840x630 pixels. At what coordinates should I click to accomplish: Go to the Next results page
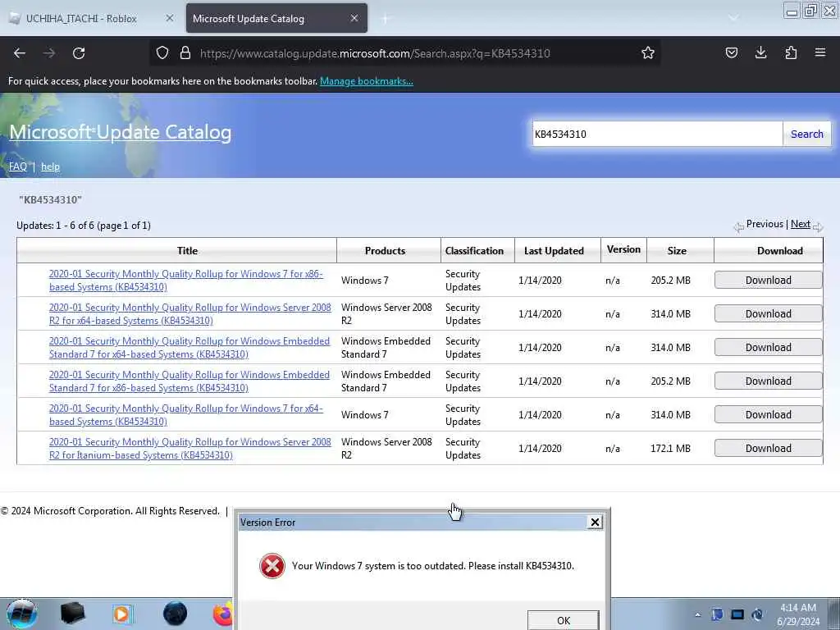(801, 224)
